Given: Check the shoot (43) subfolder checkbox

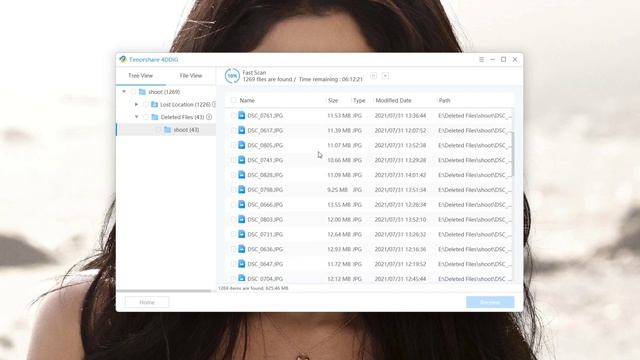Looking at the screenshot, I should (x=158, y=130).
